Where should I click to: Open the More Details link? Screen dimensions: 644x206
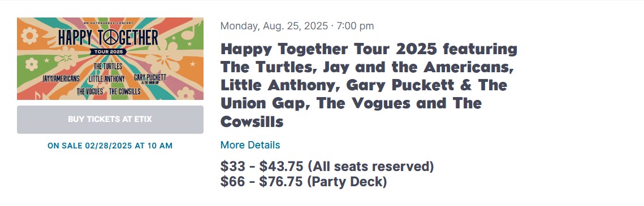click(x=250, y=145)
